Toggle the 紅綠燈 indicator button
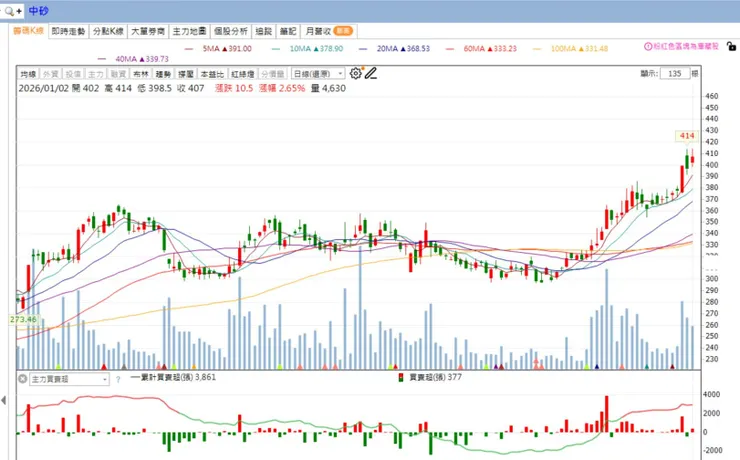 [243, 74]
